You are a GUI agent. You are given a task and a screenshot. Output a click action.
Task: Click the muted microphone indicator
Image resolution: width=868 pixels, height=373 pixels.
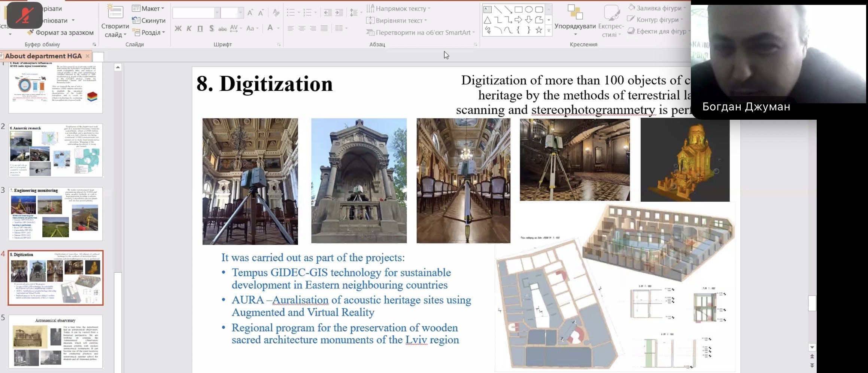24,15
